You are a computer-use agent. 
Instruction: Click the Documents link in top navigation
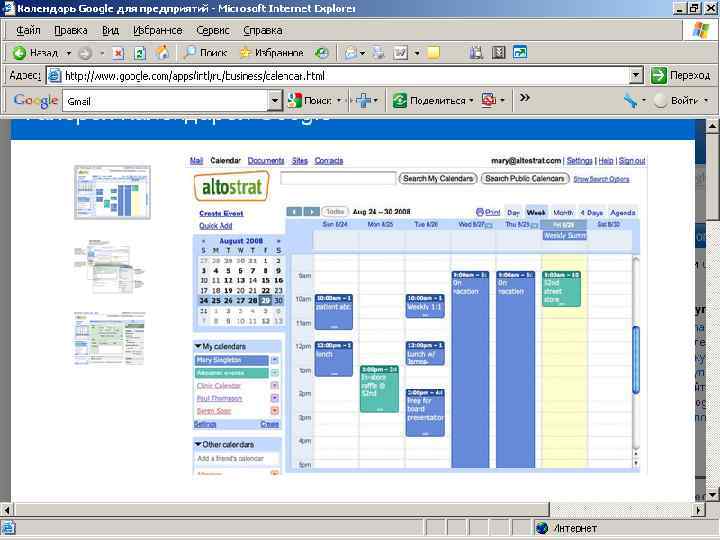pos(266,160)
